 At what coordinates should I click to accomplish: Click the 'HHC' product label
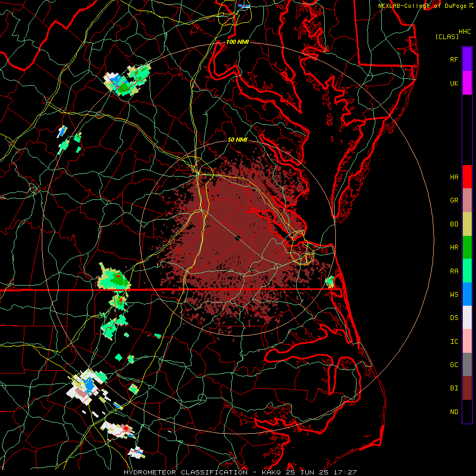464,32
